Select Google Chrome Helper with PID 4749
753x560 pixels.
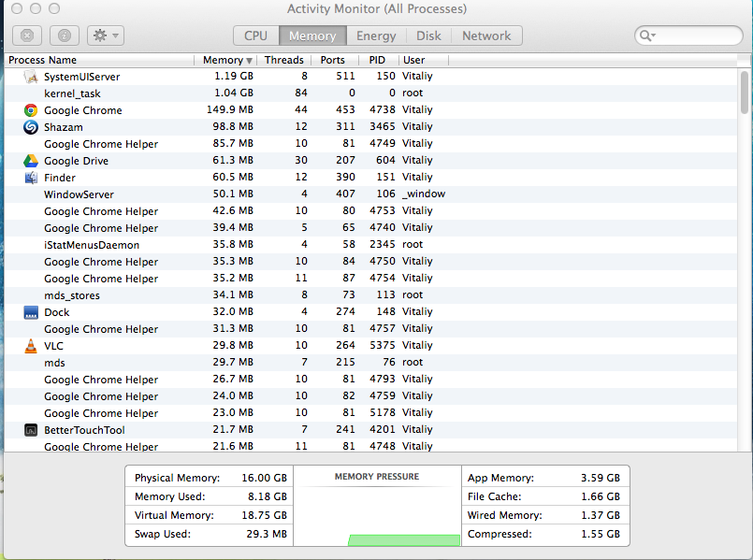[370, 144]
